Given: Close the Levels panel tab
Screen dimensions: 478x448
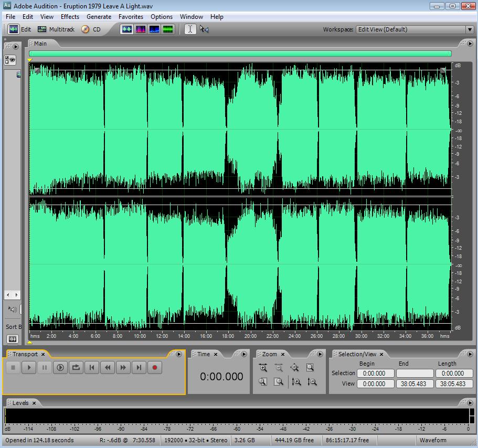Looking at the screenshot, I should pos(34,403).
